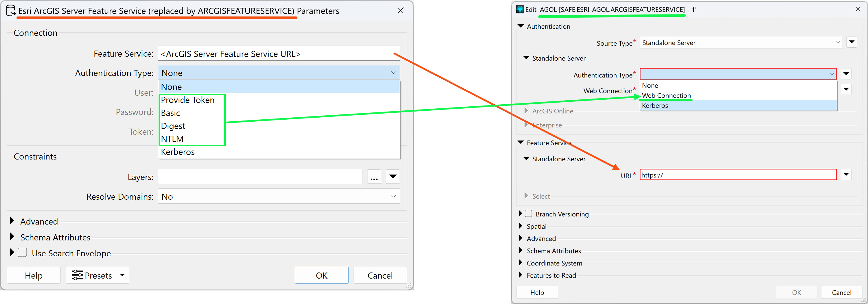Collapse Standalone Server under Feature Service
Screen dimensions: 868x304
[x=526, y=159]
